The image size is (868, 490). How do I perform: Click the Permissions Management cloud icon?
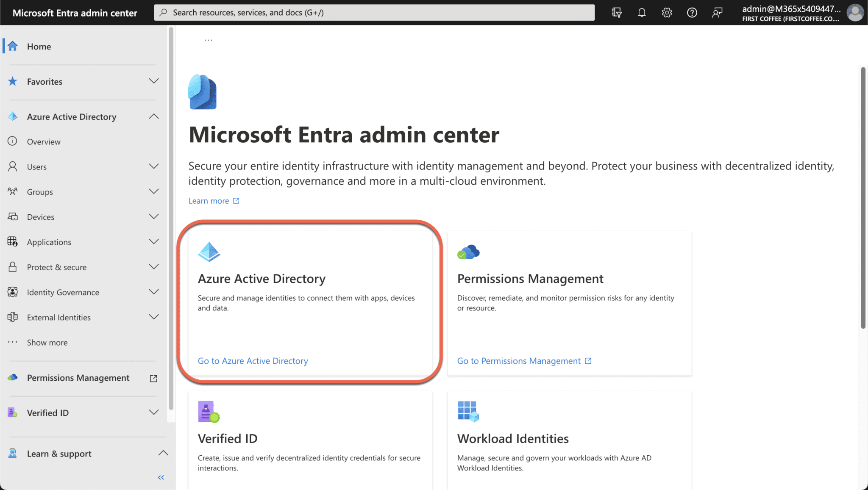(x=468, y=251)
